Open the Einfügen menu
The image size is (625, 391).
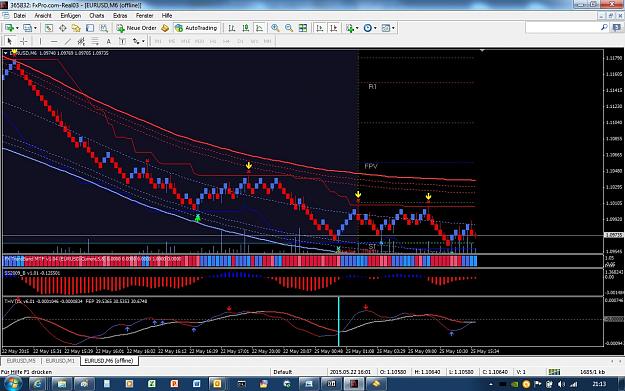pyautogui.click(x=71, y=16)
